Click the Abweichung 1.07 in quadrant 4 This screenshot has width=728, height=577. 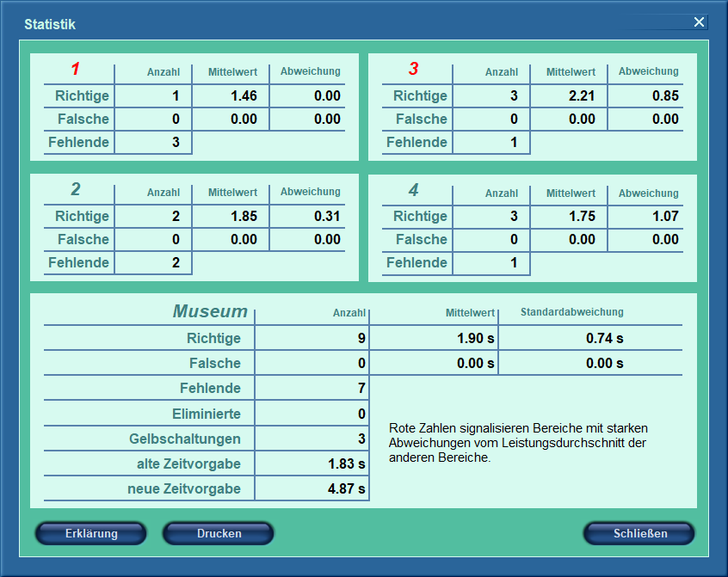click(x=665, y=216)
